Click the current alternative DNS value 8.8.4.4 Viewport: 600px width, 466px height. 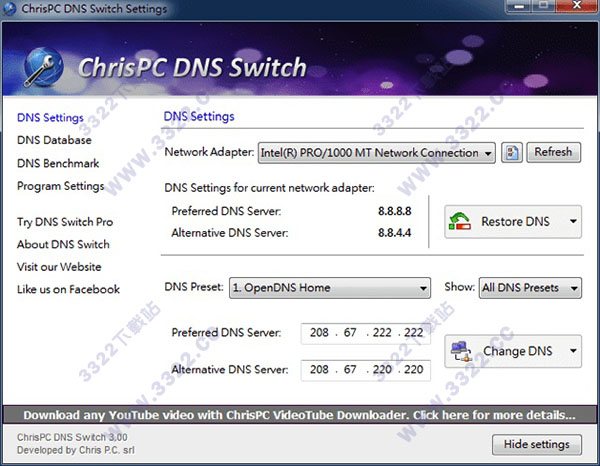tap(395, 233)
